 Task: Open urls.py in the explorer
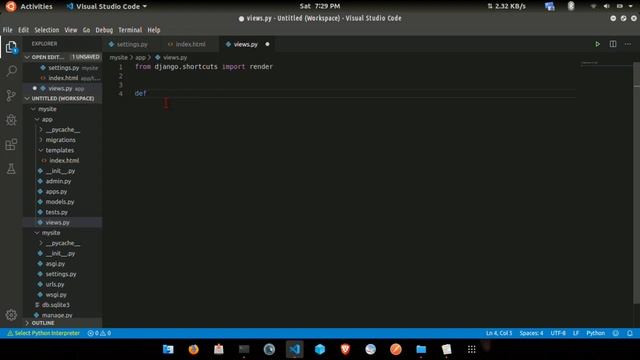pyautogui.click(x=55, y=284)
